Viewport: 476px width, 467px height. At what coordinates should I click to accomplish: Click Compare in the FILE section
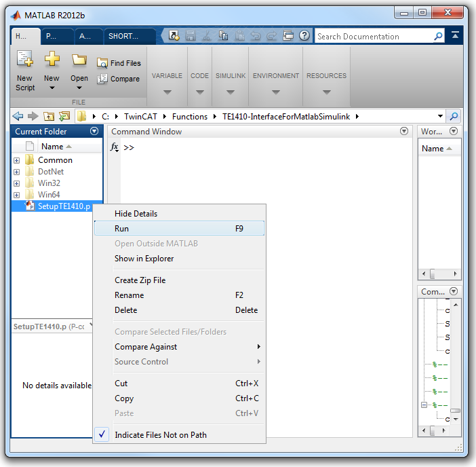(119, 79)
